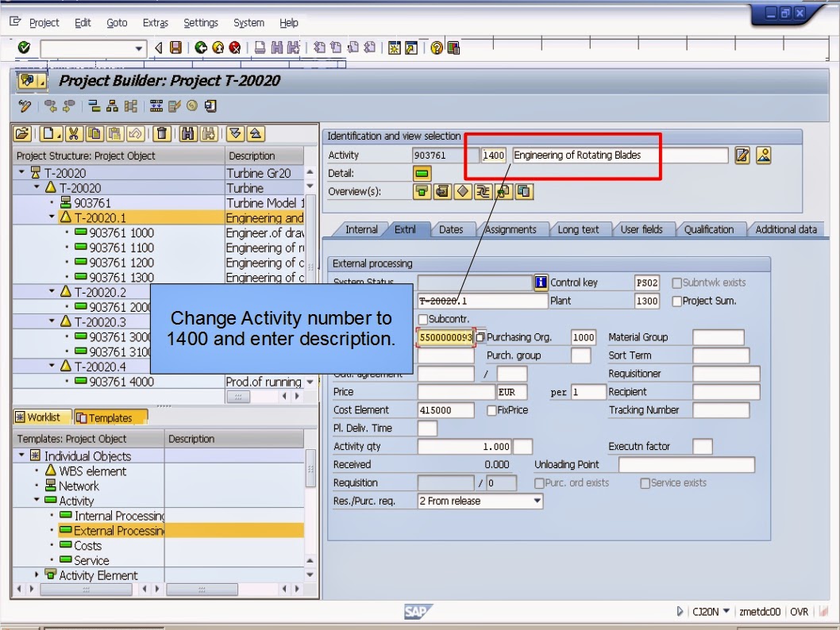Click the Open Project folder icon
This screenshot has height=630, width=840.
pos(22,134)
